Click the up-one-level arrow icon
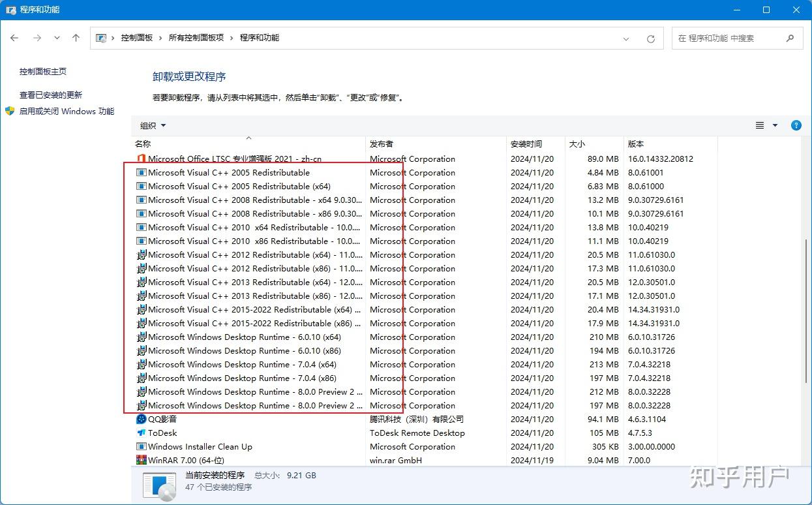 (x=76, y=38)
